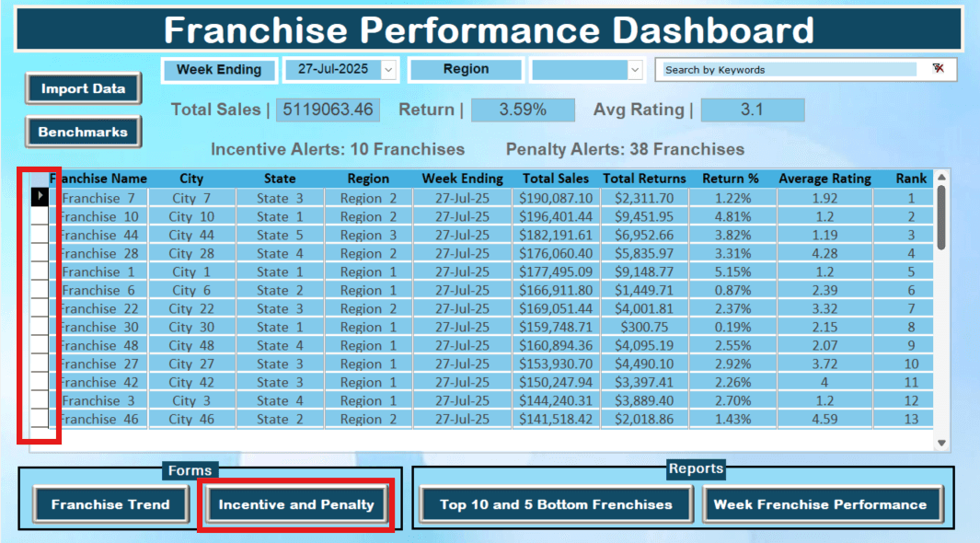Click the Return percentage value box
The image size is (980, 543).
tap(523, 110)
